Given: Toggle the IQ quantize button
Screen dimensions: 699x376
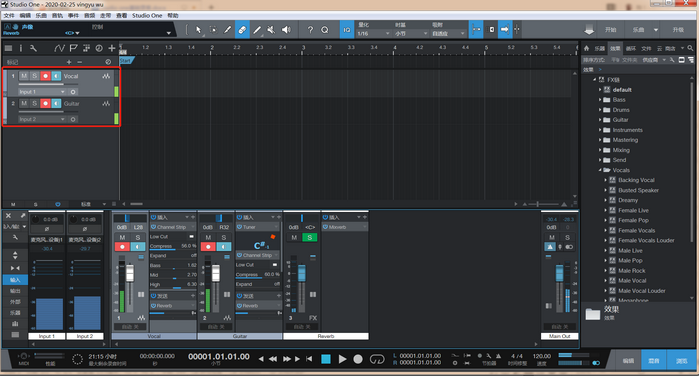Looking at the screenshot, I should tap(346, 30).
